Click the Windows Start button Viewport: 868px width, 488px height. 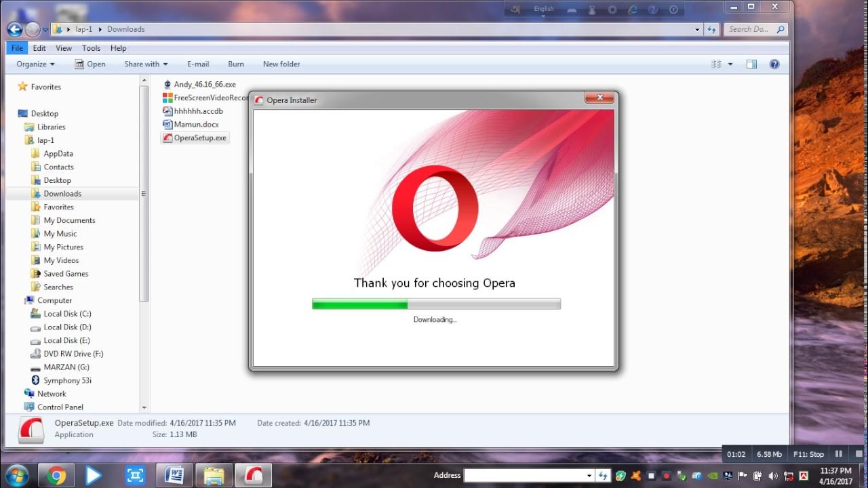click(x=16, y=475)
